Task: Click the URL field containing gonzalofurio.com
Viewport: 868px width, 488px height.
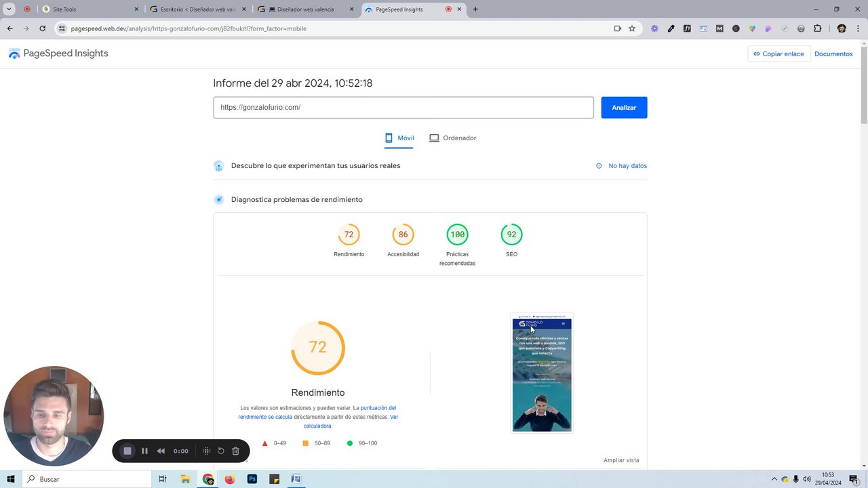Action: point(403,108)
